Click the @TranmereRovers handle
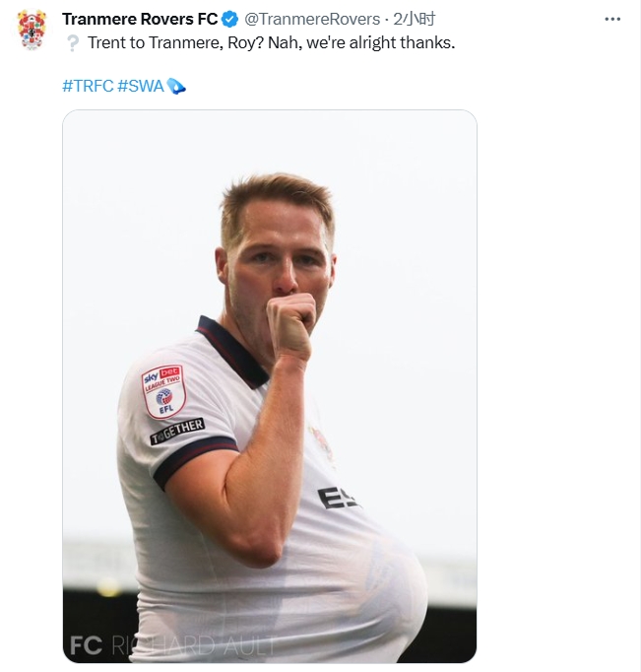The height and width of the screenshot is (672, 641). pos(312,19)
